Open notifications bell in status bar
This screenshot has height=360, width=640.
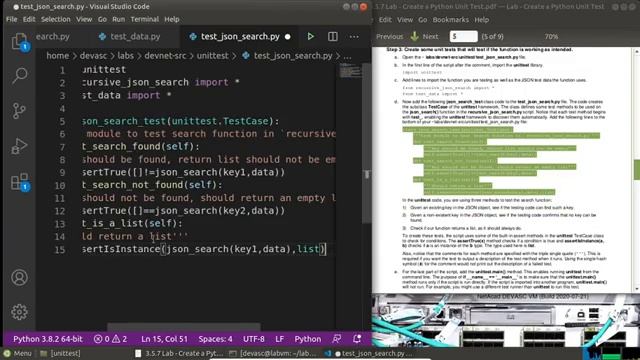tap(357, 339)
